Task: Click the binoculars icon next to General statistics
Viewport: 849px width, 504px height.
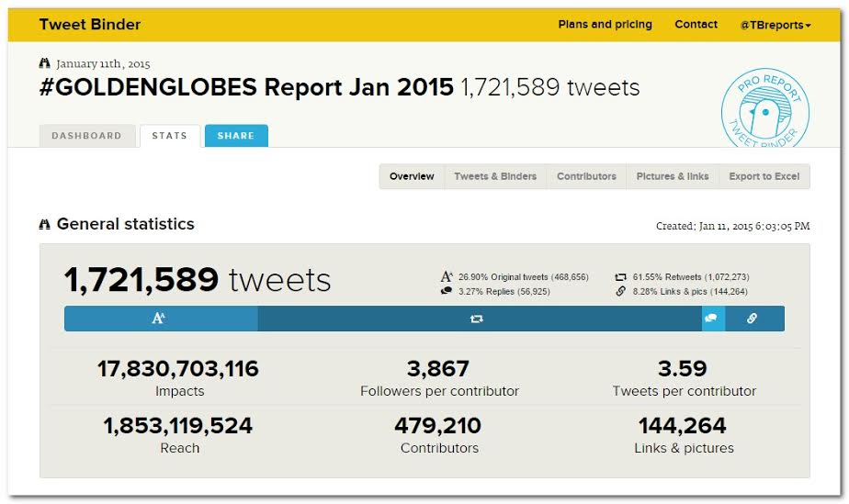Action: point(45,224)
